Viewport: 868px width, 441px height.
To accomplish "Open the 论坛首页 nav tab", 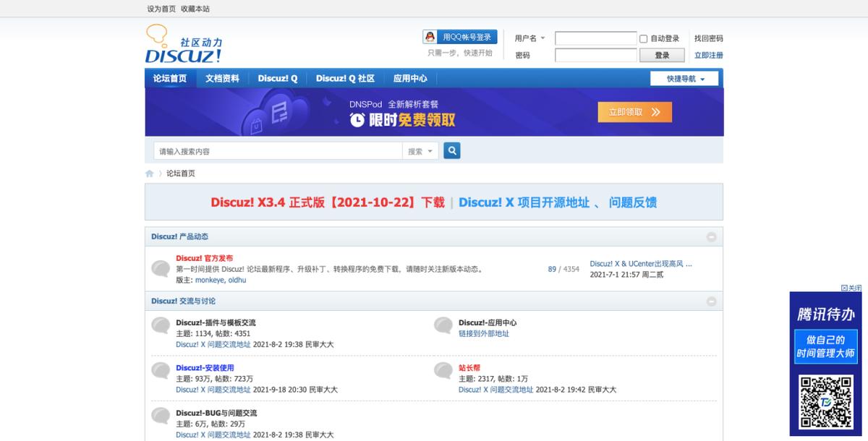I will click(x=170, y=79).
